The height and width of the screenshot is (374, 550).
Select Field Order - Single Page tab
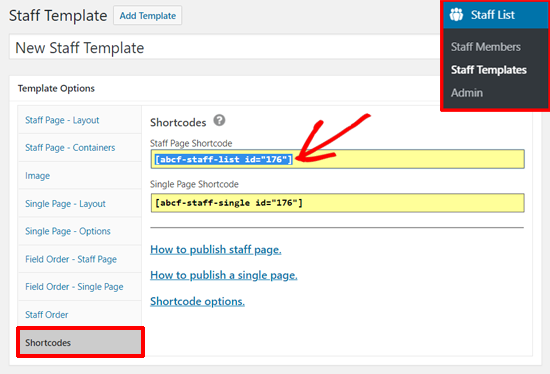tap(80, 287)
